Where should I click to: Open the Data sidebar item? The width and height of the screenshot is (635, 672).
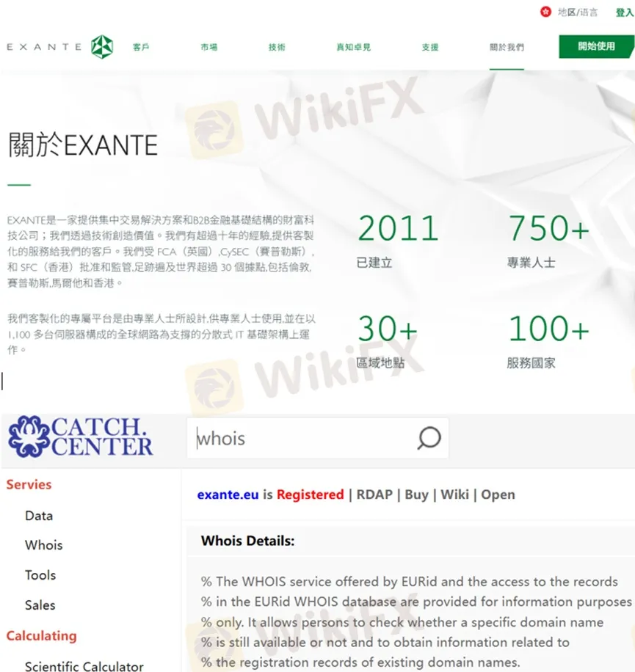pyautogui.click(x=39, y=516)
